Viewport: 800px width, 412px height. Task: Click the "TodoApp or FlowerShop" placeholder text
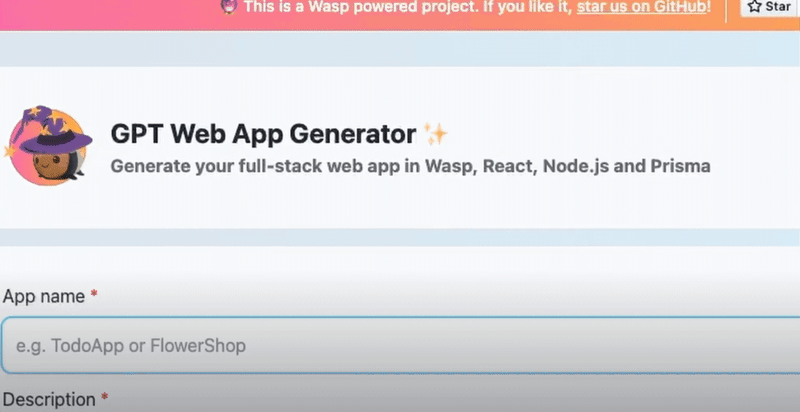coord(131,346)
